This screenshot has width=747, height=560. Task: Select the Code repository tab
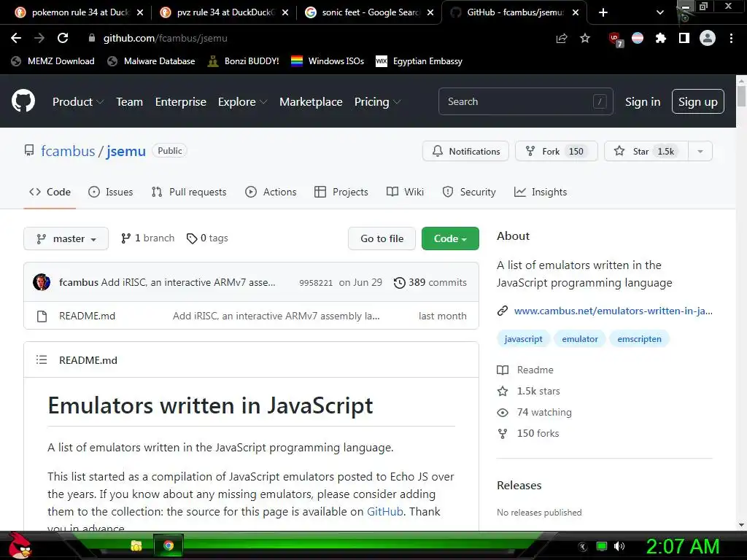(x=50, y=192)
